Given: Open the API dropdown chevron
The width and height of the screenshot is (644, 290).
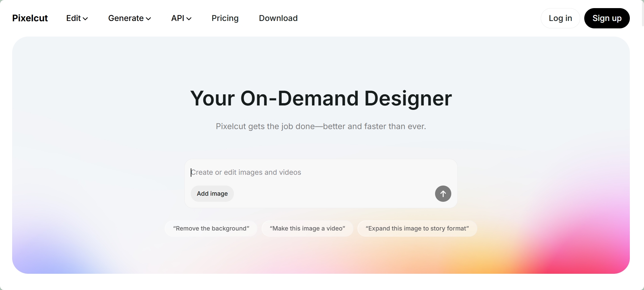Looking at the screenshot, I should point(189,19).
